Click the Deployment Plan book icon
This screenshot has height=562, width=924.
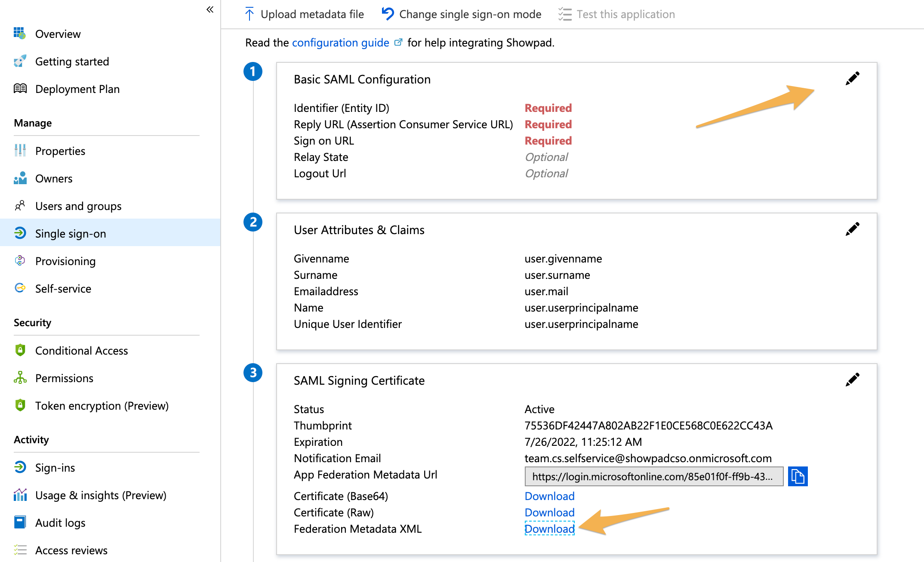(x=20, y=89)
